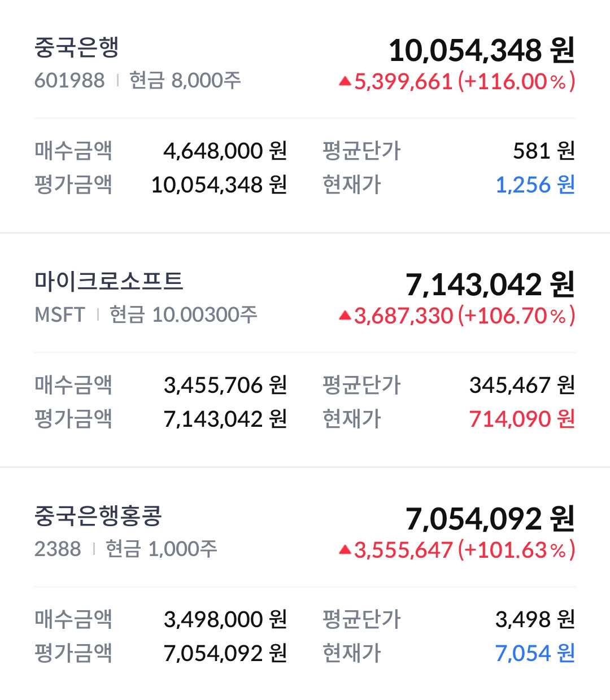Open the 중국은행 stock name
The height and width of the screenshot is (700, 610).
point(77,47)
